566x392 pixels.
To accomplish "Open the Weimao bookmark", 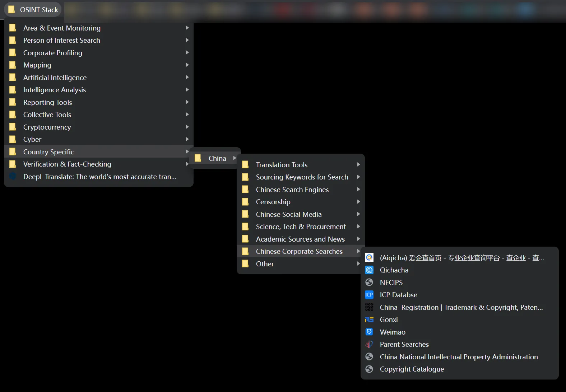I will (x=459, y=332).
